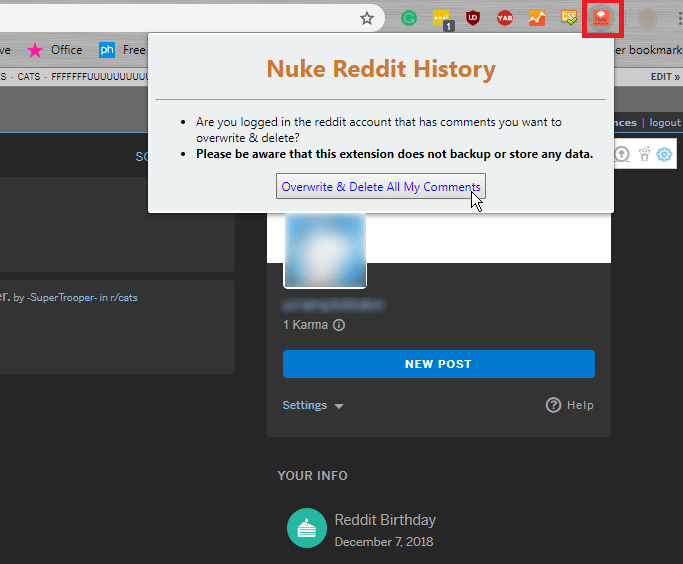
Task: Open the Chrome profile avatar
Action: click(x=647, y=18)
